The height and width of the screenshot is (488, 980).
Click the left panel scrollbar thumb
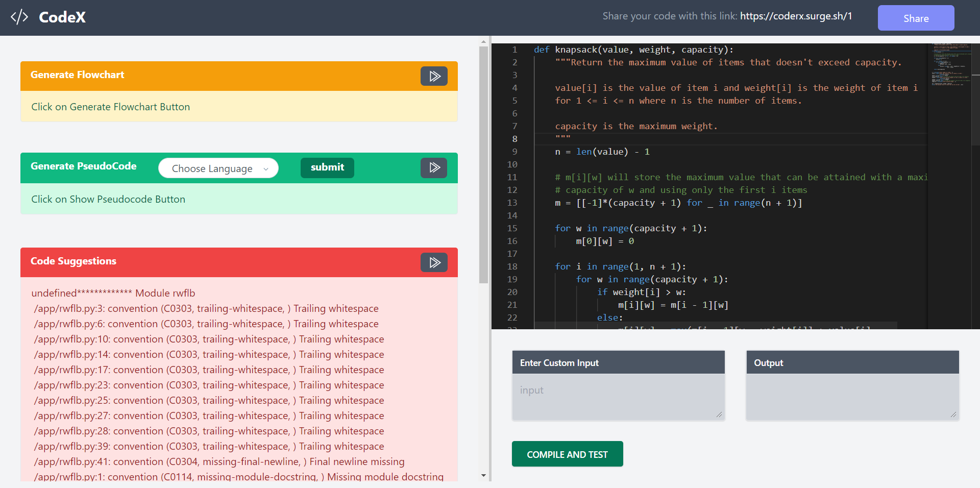click(x=483, y=164)
